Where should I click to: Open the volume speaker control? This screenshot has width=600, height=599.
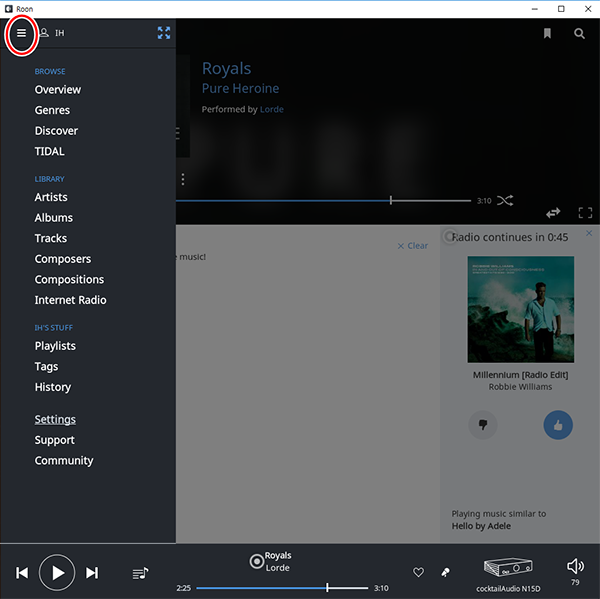tap(575, 566)
